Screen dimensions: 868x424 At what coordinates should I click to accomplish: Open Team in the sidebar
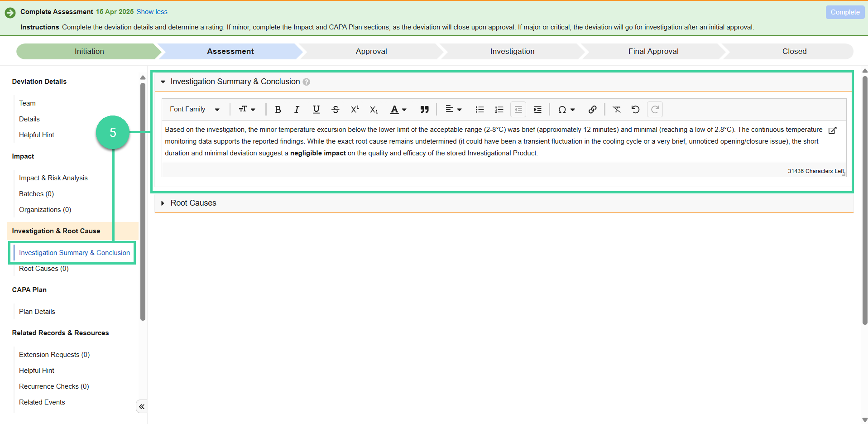click(27, 103)
